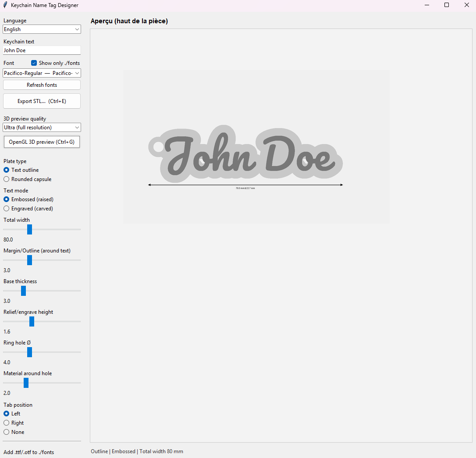Image resolution: width=476 pixels, height=458 pixels.
Task: Click the Total width slider handle
Action: click(29, 229)
